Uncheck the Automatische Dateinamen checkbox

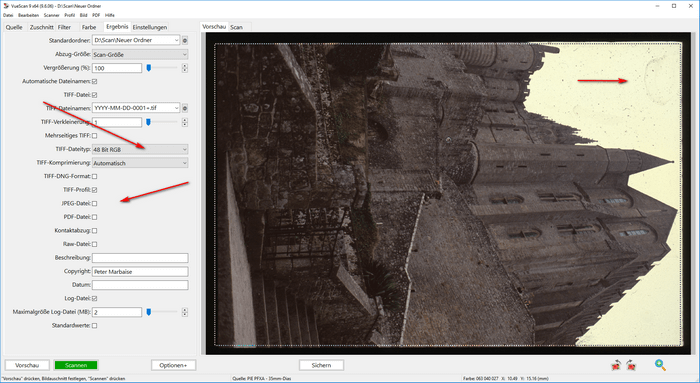tap(95, 81)
